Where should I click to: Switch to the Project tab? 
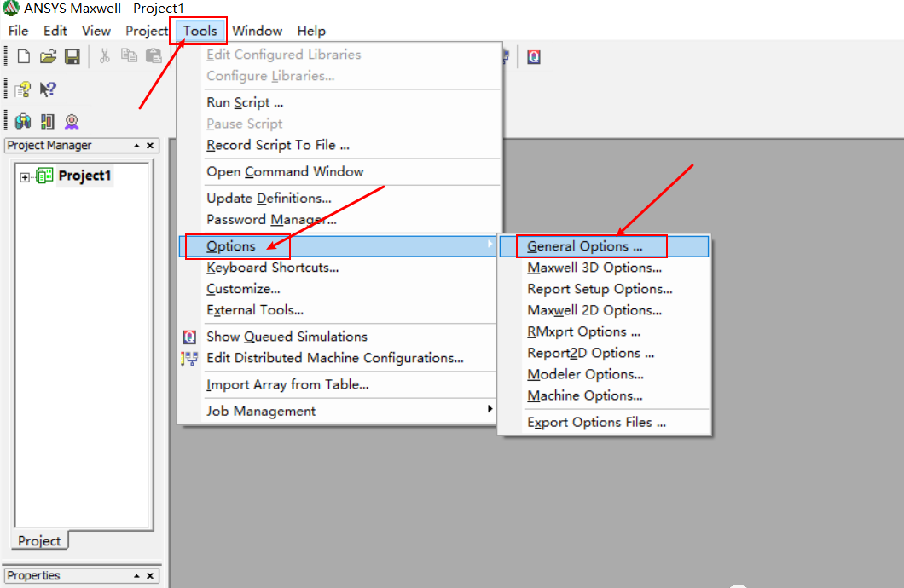pyautogui.click(x=39, y=540)
